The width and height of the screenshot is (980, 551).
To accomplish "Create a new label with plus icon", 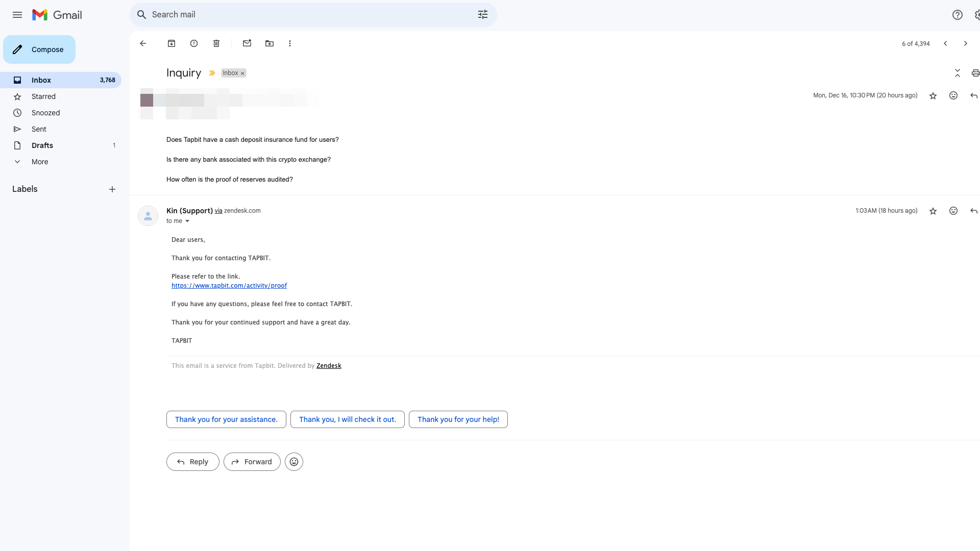I will pos(112,189).
